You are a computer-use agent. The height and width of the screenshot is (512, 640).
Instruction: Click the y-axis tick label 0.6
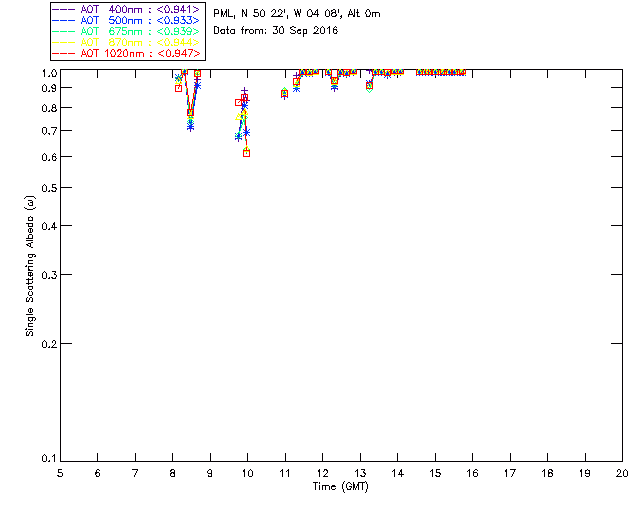[49, 157]
